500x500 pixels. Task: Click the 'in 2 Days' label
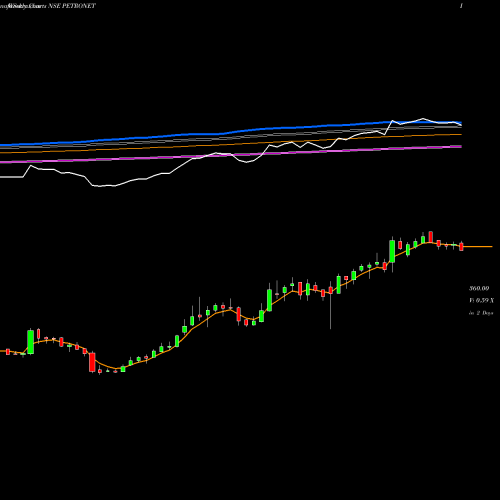click(481, 313)
